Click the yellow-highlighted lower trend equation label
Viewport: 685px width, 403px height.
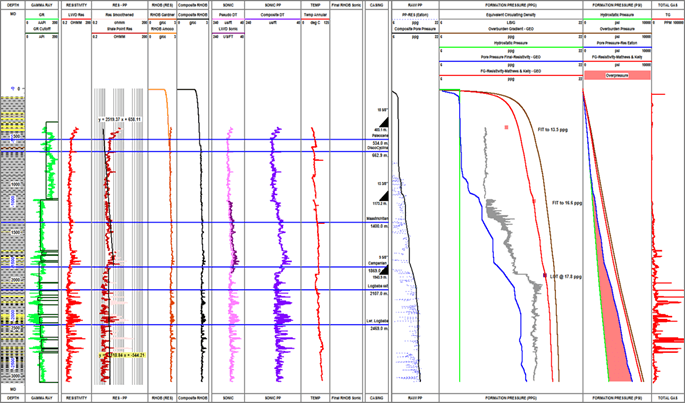(x=121, y=355)
